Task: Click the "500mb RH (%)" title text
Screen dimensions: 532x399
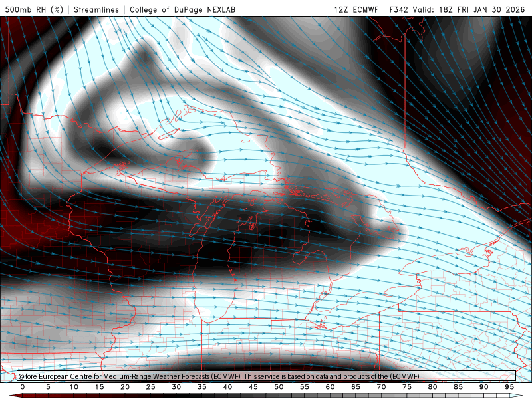Action: coord(35,9)
